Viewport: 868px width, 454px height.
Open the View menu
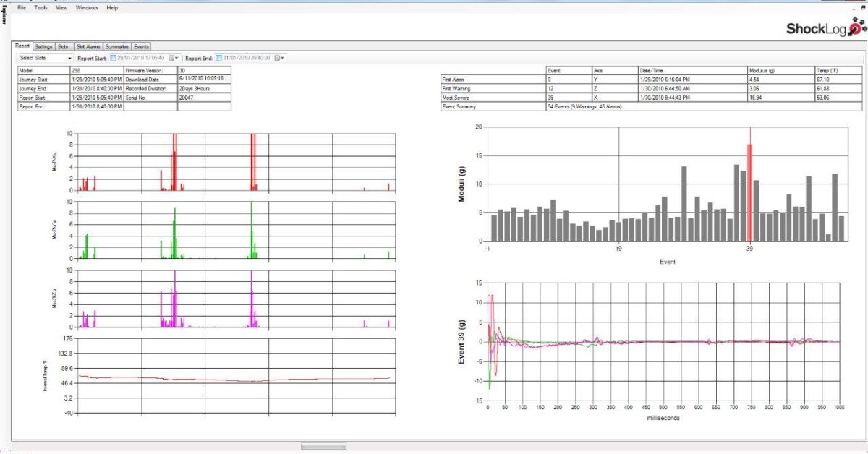click(61, 7)
